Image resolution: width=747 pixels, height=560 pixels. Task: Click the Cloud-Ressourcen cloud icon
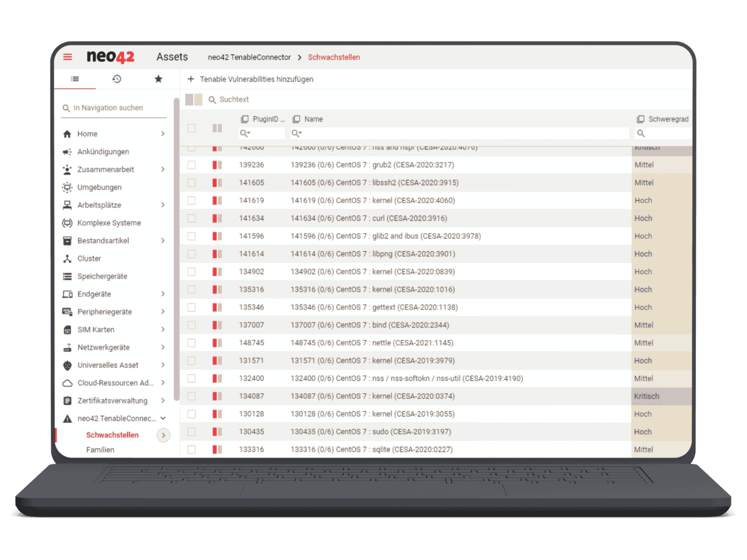[67, 383]
